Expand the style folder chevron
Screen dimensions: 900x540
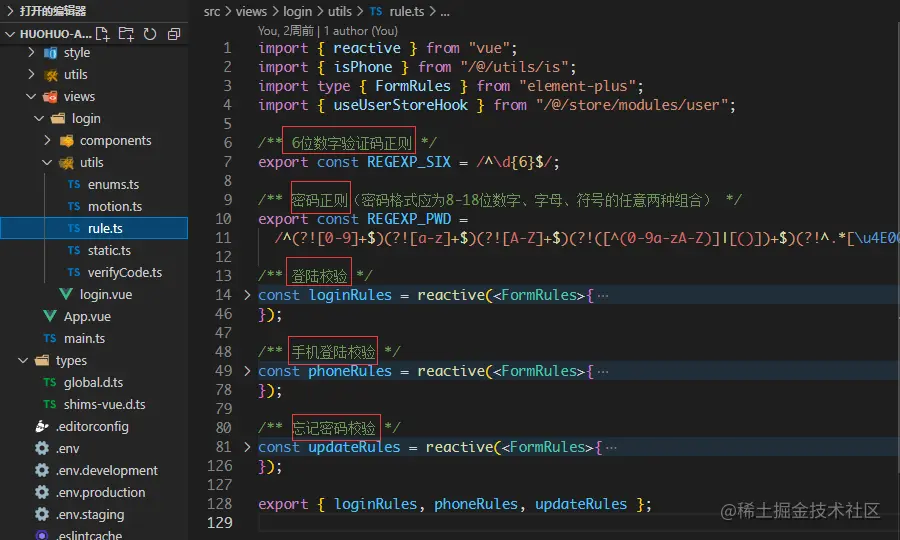point(32,52)
